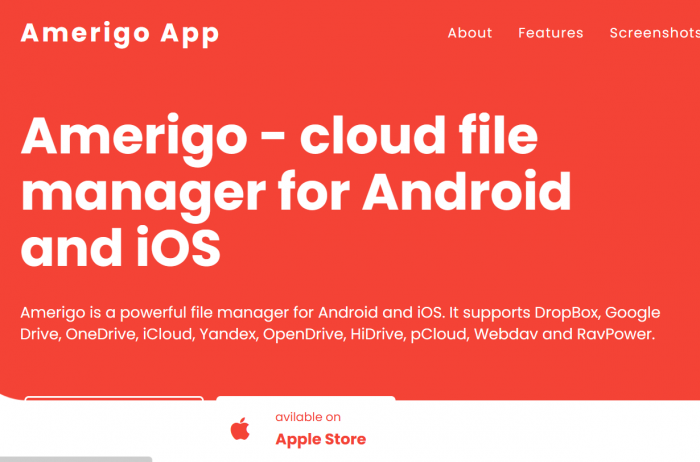This screenshot has height=462, width=700.
Task: Click the 'avilable on' label
Action: (308, 417)
